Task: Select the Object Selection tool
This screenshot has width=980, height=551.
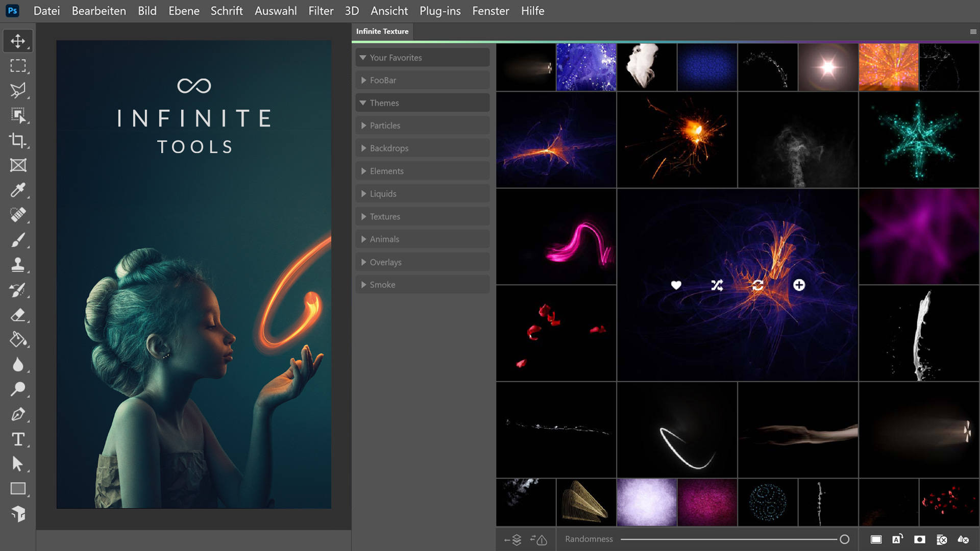Action: 18,115
